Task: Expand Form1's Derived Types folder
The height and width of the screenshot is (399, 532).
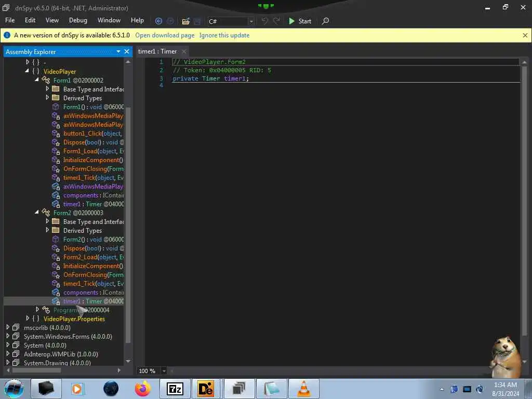Action: click(x=47, y=97)
